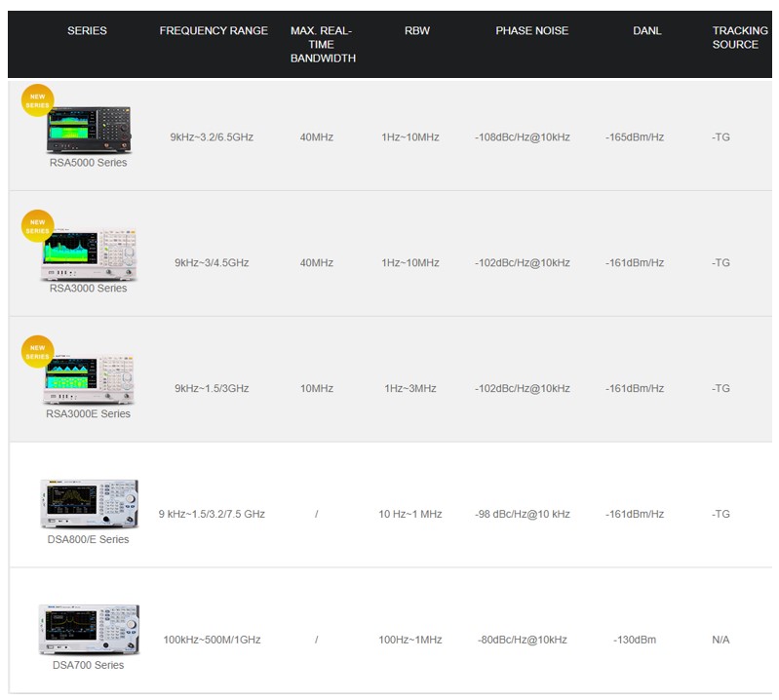
Task: Click the MAX. REAL-TIME BANDWIDTH column header
Action: coord(323,44)
